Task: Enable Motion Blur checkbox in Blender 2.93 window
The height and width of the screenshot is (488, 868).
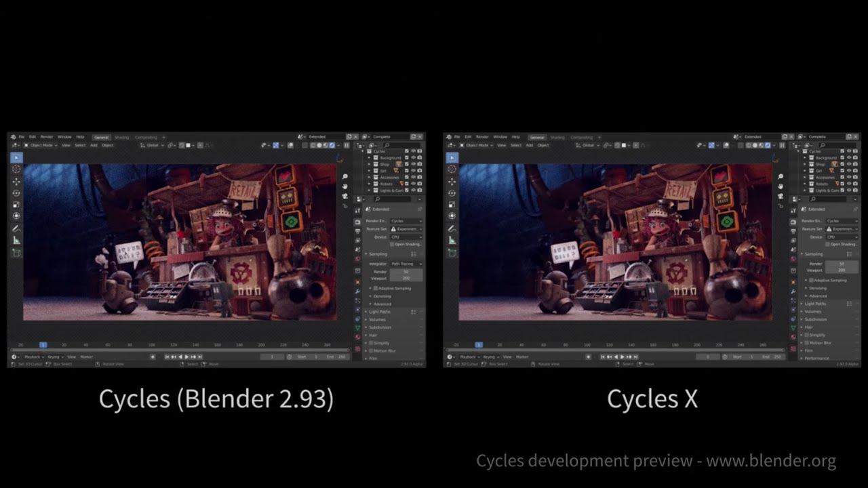Action: [x=371, y=350]
